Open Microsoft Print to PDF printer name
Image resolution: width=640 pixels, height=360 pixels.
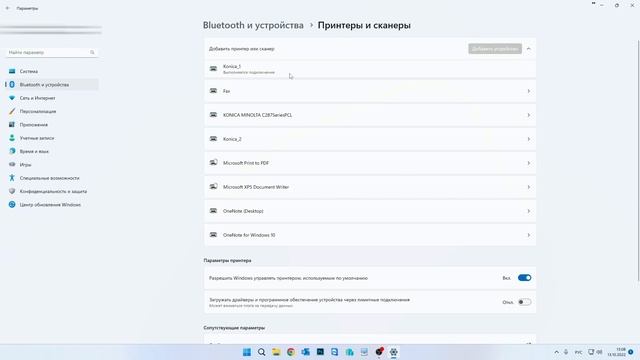click(246, 163)
